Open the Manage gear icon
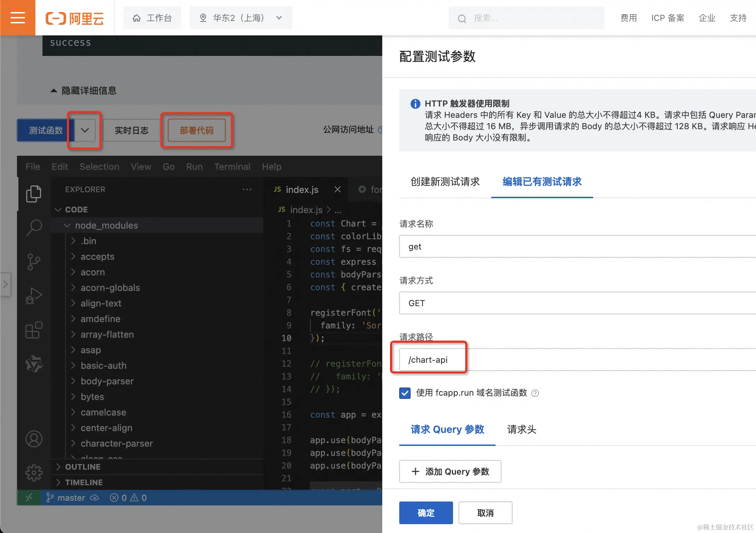Viewport: 756px width, 533px height. pos(34,472)
